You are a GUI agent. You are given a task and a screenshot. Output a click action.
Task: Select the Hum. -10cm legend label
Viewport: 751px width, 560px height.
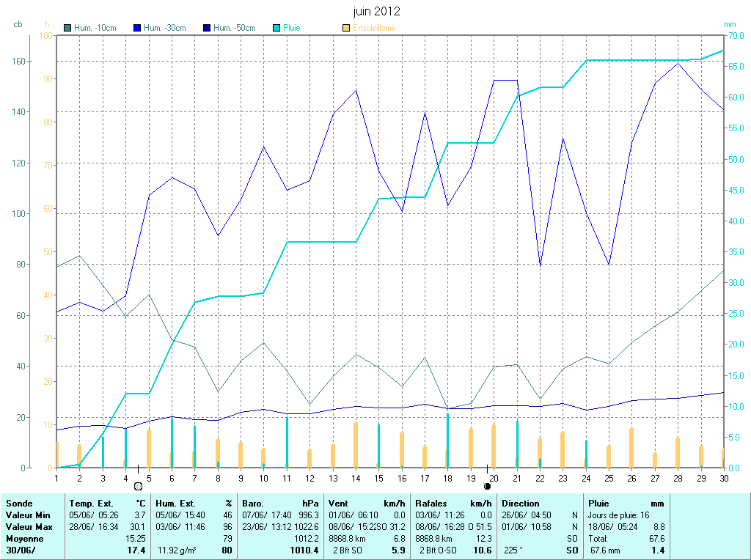[x=95, y=28]
